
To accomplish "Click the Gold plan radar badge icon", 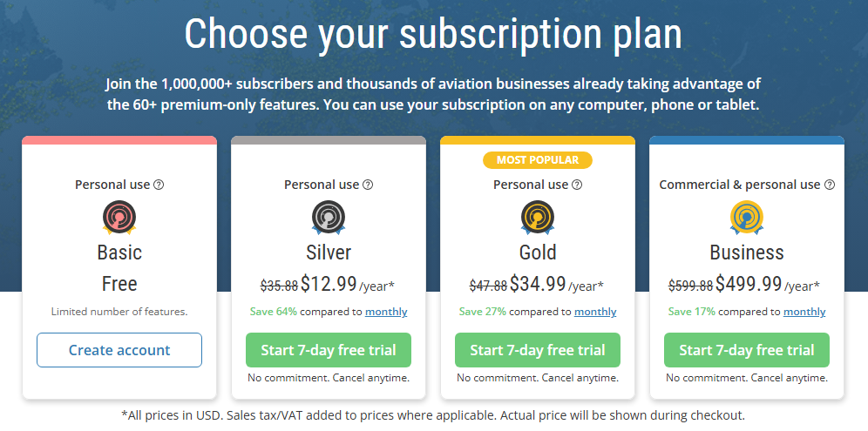I will (x=538, y=217).
